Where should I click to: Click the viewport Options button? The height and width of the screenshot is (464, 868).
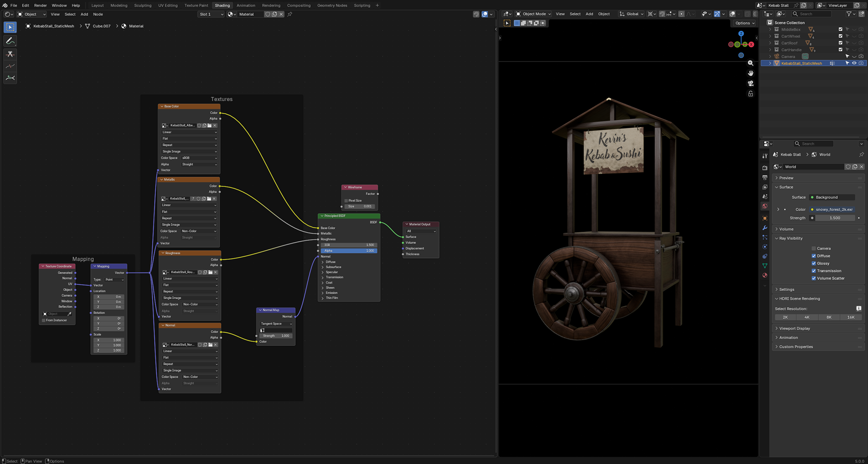coord(745,23)
